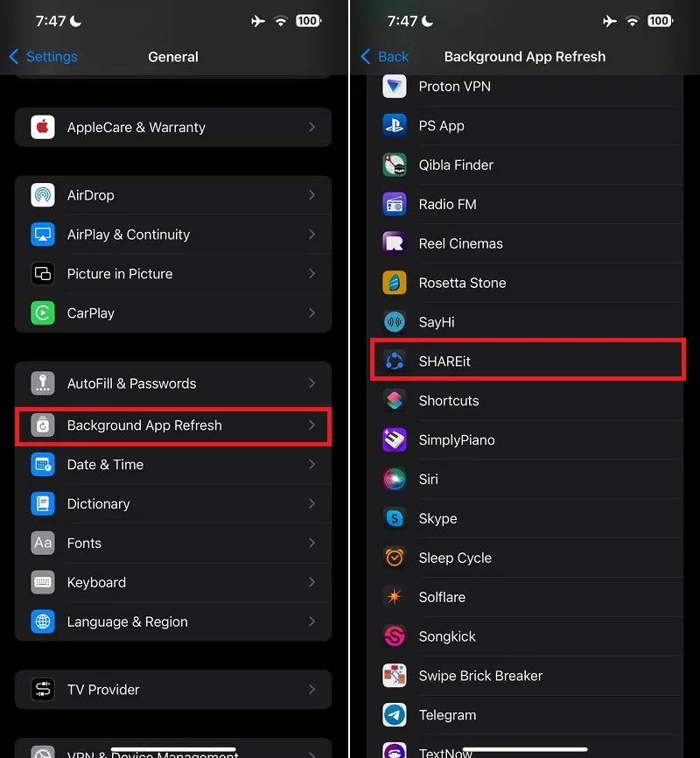The height and width of the screenshot is (758, 700).
Task: Select Rosetta Stone in the app list
Action: [525, 283]
